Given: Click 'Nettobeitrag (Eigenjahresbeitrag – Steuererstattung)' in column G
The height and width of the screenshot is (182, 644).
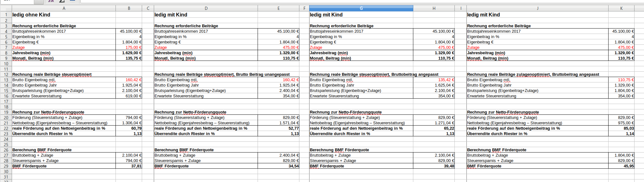Looking at the screenshot, I should coord(357,123).
